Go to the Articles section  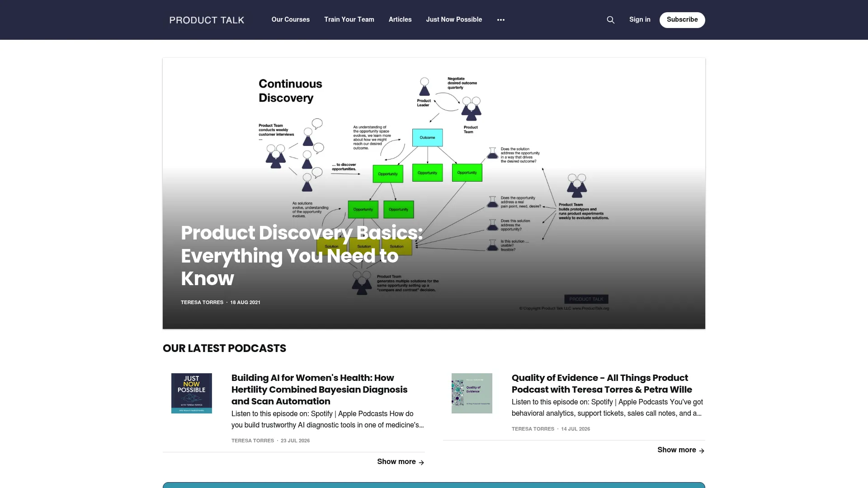pyautogui.click(x=400, y=19)
